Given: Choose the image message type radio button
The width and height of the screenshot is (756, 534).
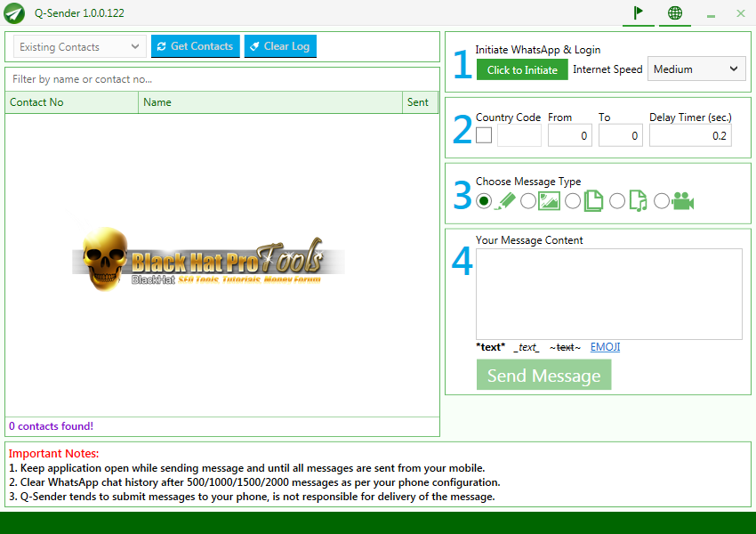Looking at the screenshot, I should [x=528, y=201].
